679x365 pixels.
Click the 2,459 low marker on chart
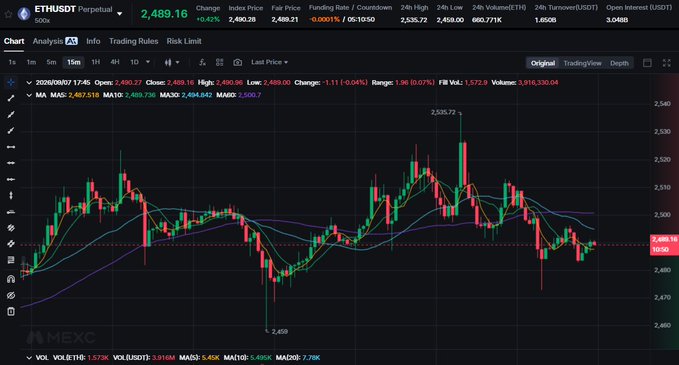pyautogui.click(x=279, y=331)
